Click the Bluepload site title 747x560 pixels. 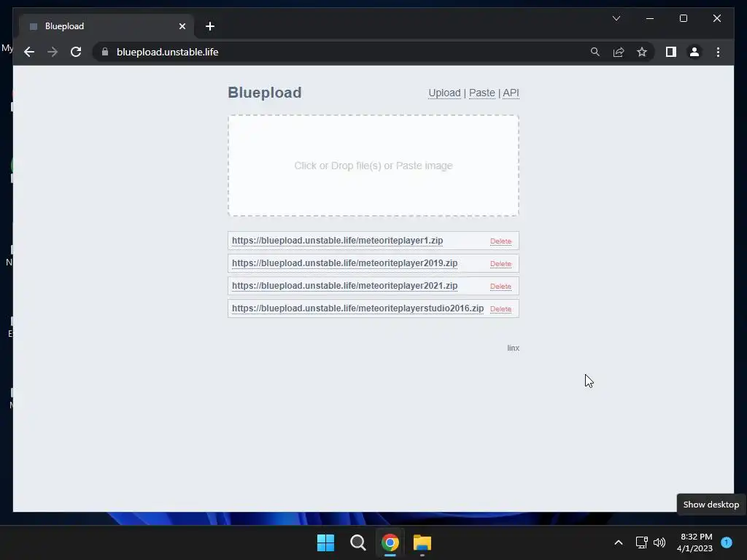pyautogui.click(x=264, y=93)
